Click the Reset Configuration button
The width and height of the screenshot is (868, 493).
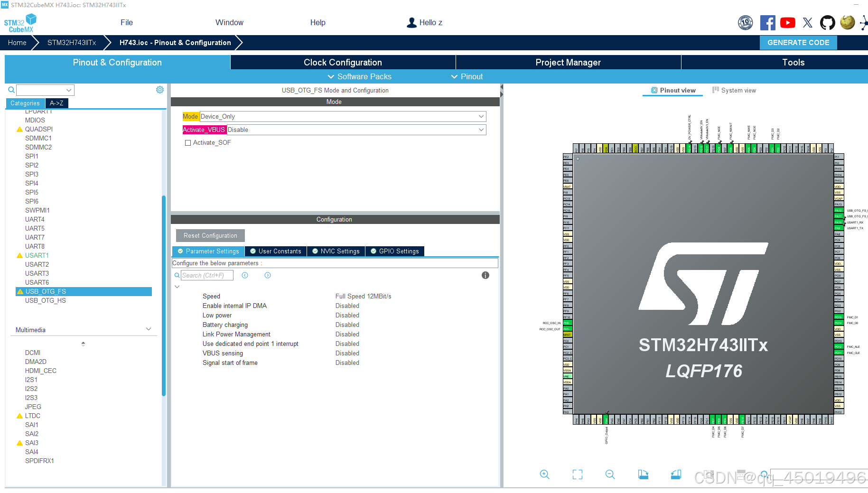point(210,235)
